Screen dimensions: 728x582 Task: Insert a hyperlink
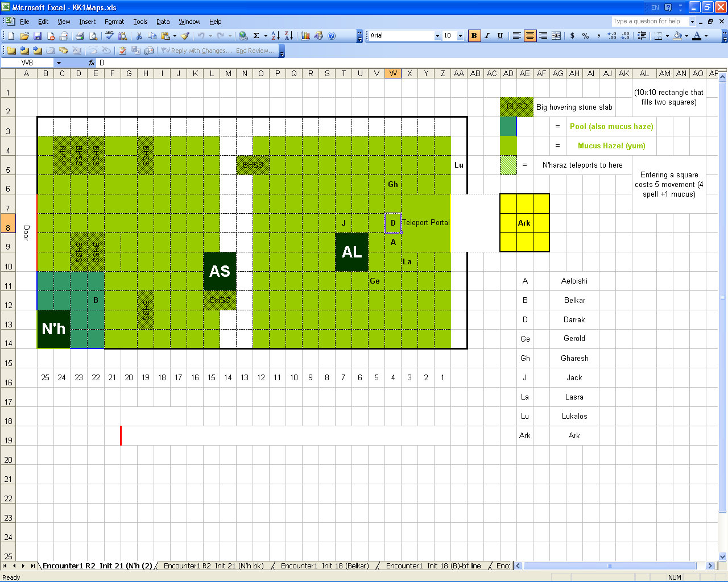click(x=243, y=36)
